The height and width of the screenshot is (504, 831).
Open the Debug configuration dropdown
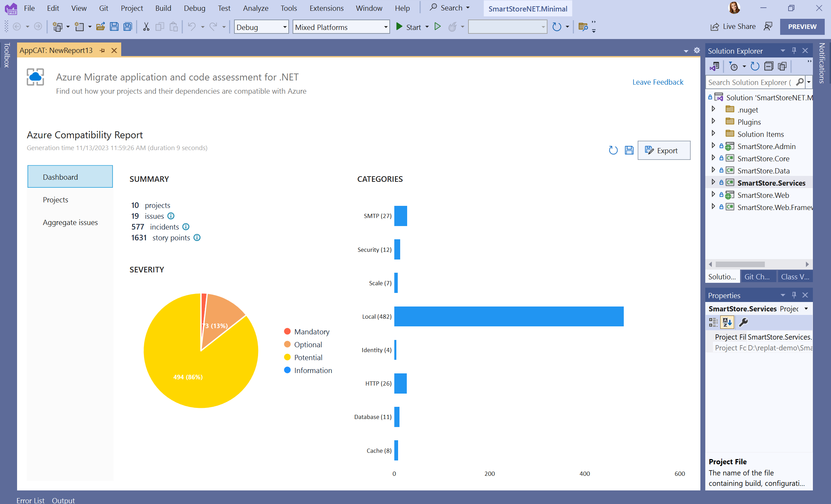click(x=285, y=27)
